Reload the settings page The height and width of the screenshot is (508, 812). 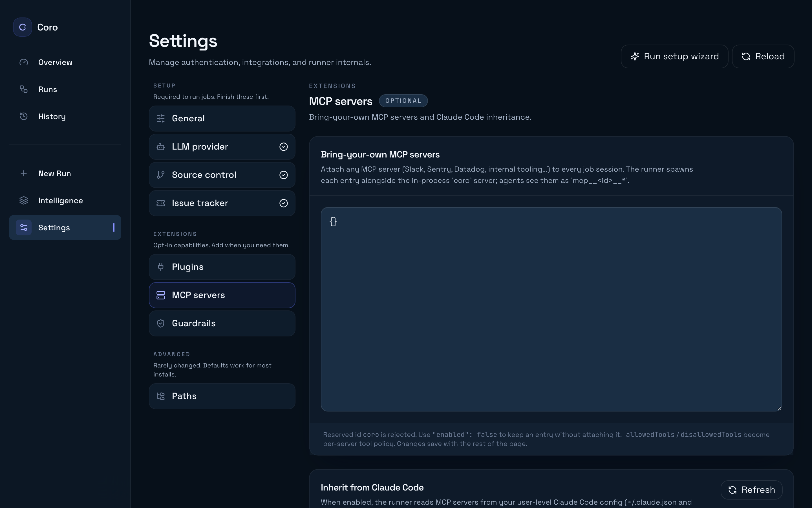(x=763, y=56)
